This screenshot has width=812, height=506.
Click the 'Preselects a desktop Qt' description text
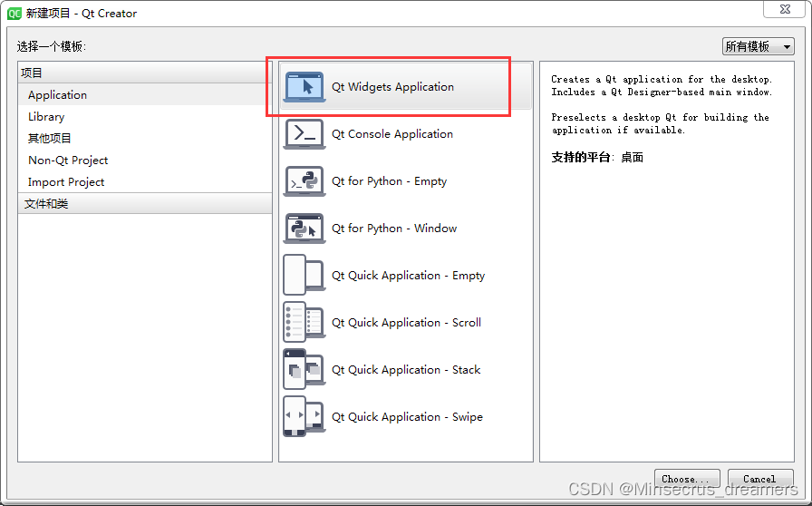point(660,123)
